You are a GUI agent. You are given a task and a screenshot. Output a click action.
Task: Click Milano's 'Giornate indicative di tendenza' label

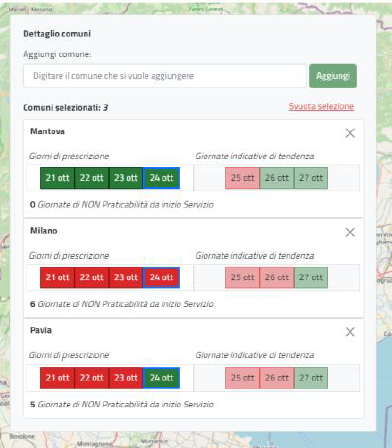[x=255, y=256]
